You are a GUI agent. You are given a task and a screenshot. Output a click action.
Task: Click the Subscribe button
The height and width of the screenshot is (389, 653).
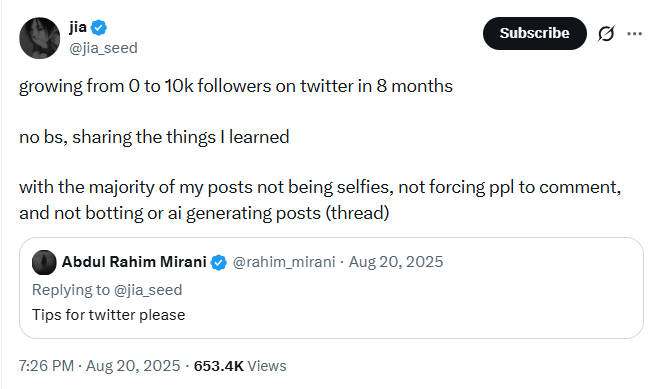tap(534, 33)
